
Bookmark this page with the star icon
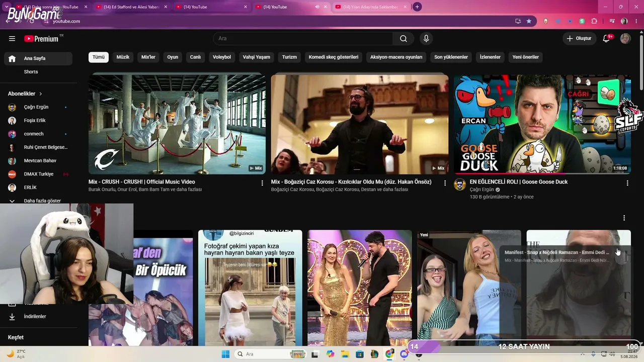pos(529,21)
